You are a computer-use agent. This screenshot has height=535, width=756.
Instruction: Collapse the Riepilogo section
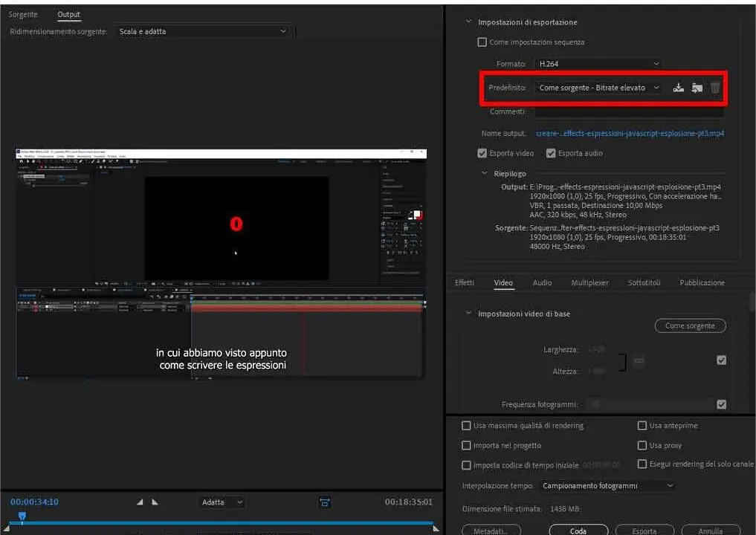tap(484, 174)
